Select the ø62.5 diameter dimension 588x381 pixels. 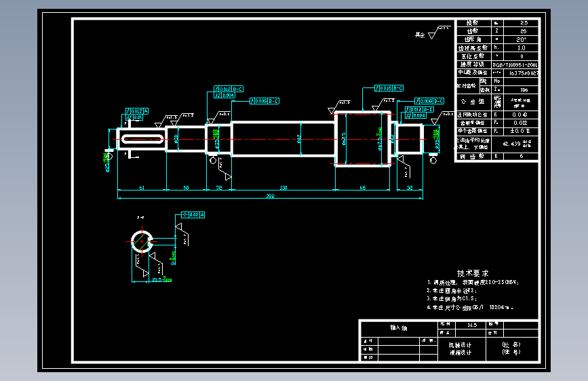[343, 139]
